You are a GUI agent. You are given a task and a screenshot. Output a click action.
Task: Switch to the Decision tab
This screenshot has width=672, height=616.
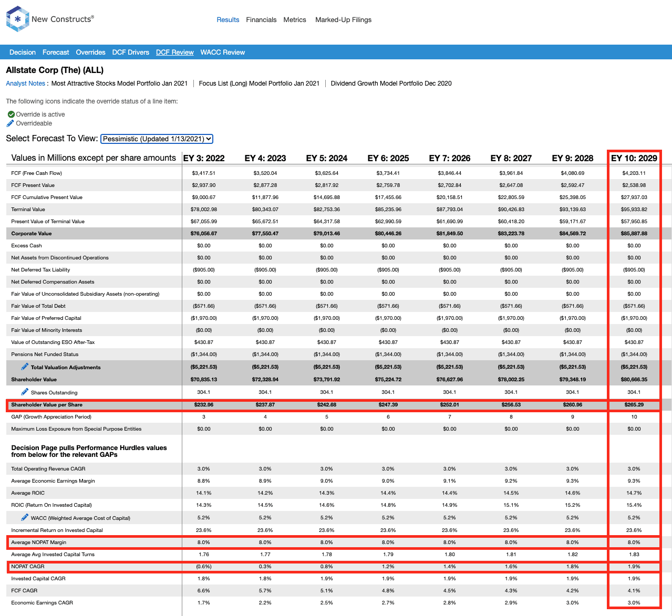click(23, 53)
